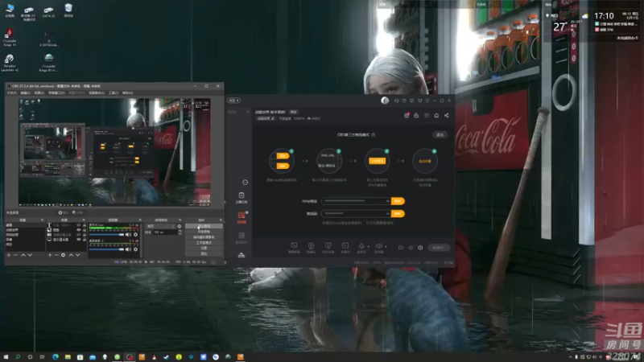The width and height of the screenshot is (644, 362).
Task: Pop out the Controls dock with its header icon
Action: click(x=221, y=220)
